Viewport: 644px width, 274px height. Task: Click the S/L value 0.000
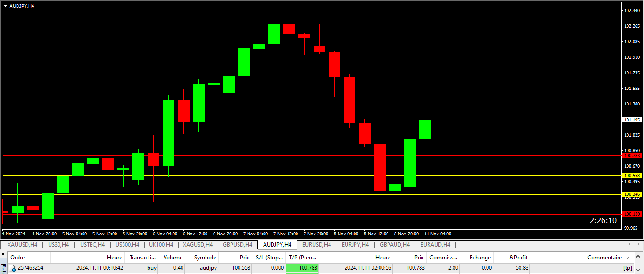[x=276, y=268]
